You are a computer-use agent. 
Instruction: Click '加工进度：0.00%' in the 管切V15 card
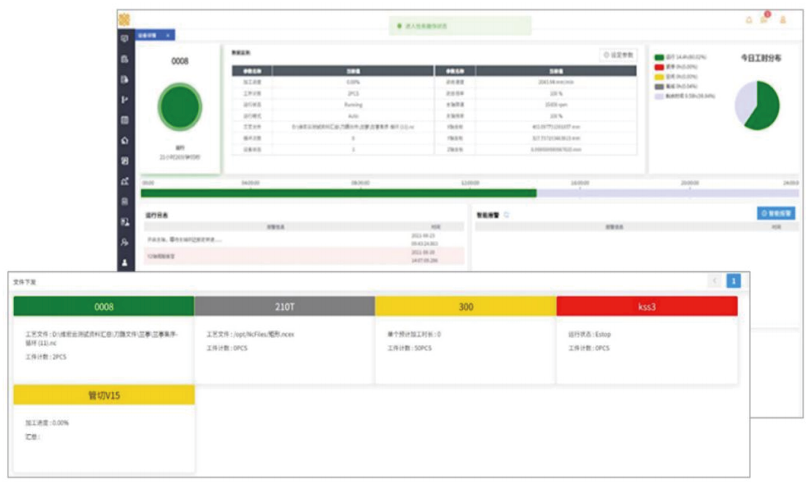pyautogui.click(x=47, y=423)
